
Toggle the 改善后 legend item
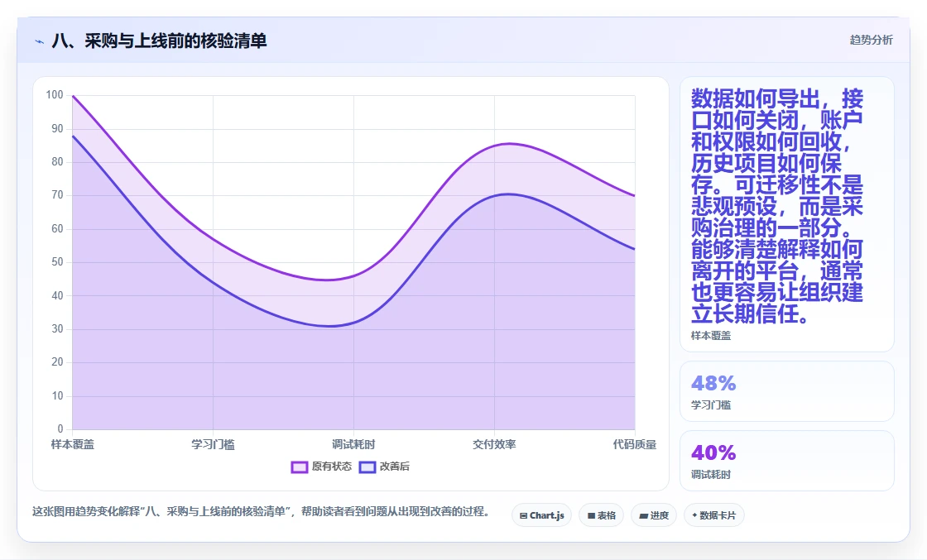click(384, 467)
